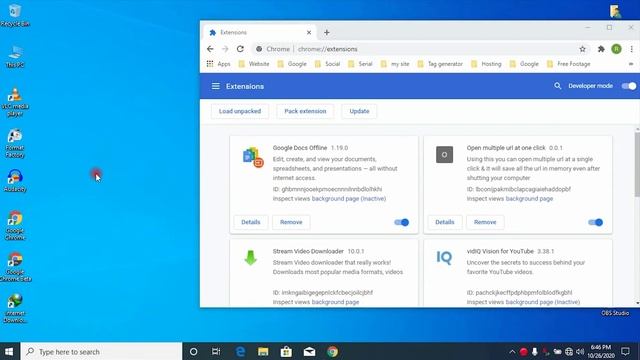
Task: Open Cortana circle on taskbar
Action: coord(193,351)
